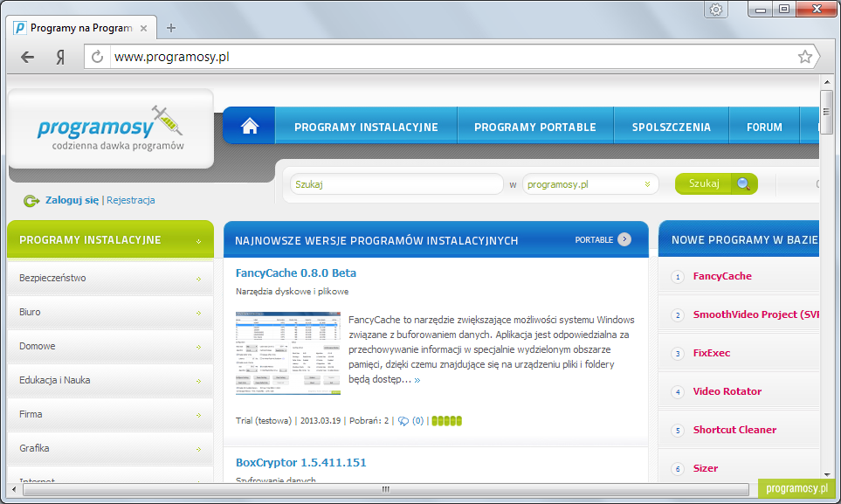The image size is (841, 504).
Task: Open FixExec in the new programs list
Action: 711,353
